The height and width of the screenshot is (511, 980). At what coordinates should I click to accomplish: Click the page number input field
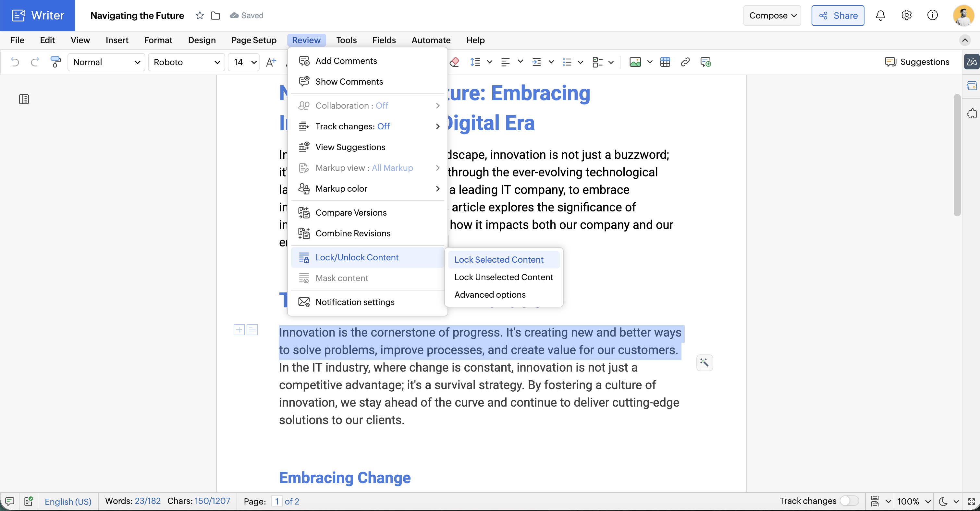pos(277,501)
